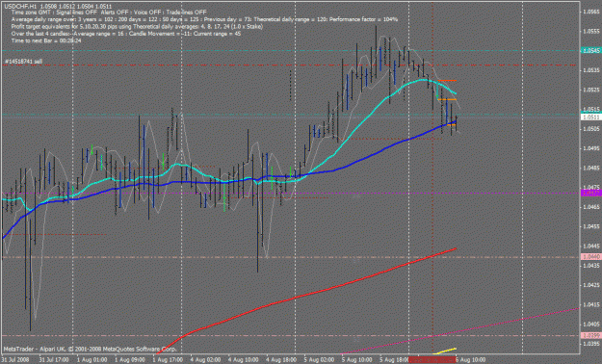Click the 'Profit target equivalents' text line

137,27
